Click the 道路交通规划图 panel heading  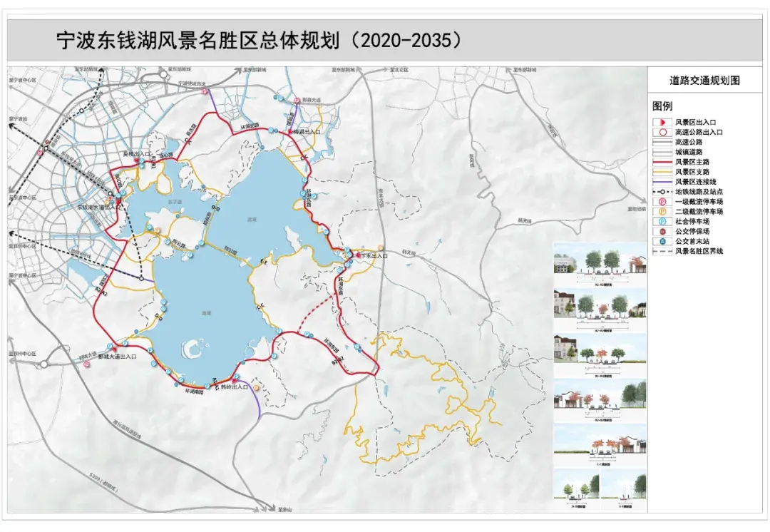point(704,81)
